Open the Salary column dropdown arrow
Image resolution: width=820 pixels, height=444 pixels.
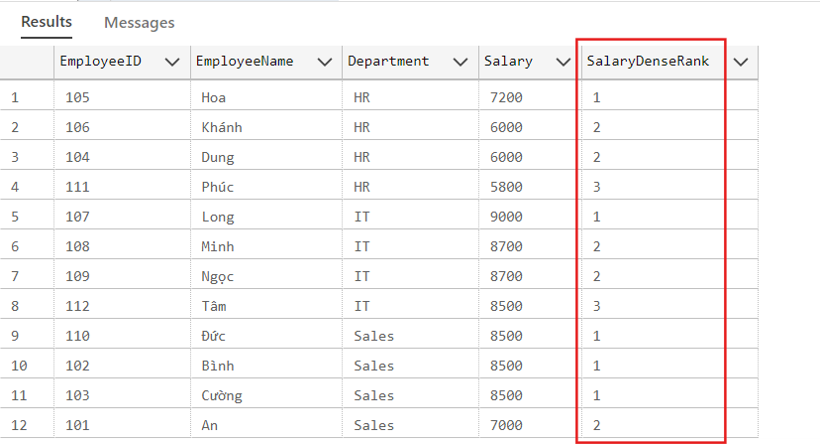coord(563,62)
